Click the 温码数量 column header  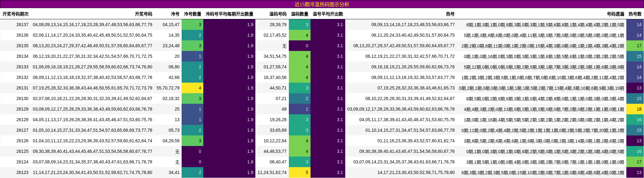point(300,14)
